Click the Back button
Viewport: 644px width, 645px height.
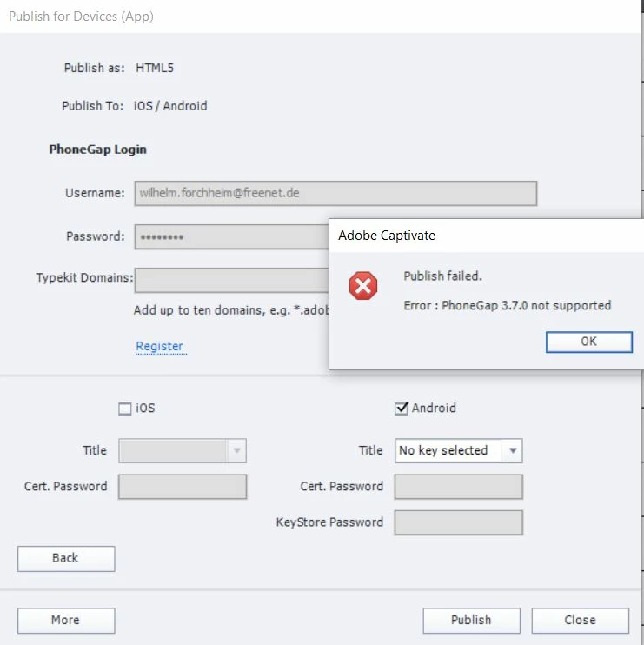click(x=66, y=559)
